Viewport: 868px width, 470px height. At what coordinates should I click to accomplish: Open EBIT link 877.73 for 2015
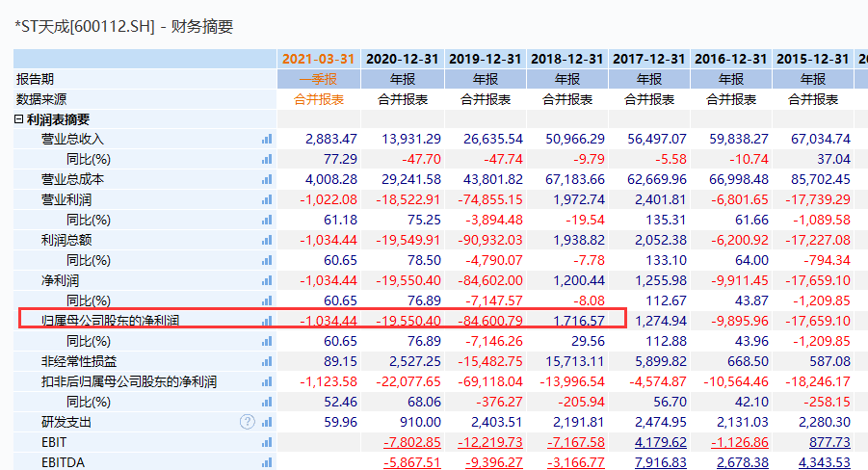(x=829, y=442)
